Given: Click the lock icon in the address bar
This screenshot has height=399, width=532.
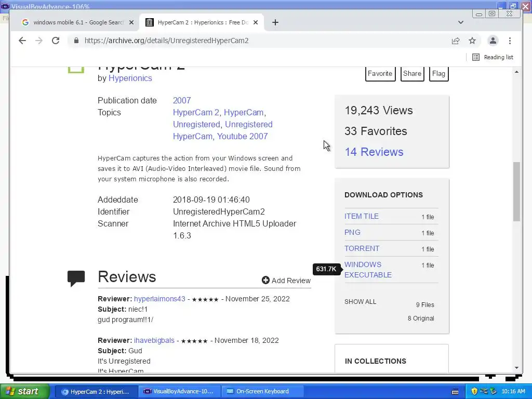Looking at the screenshot, I should click(76, 41).
